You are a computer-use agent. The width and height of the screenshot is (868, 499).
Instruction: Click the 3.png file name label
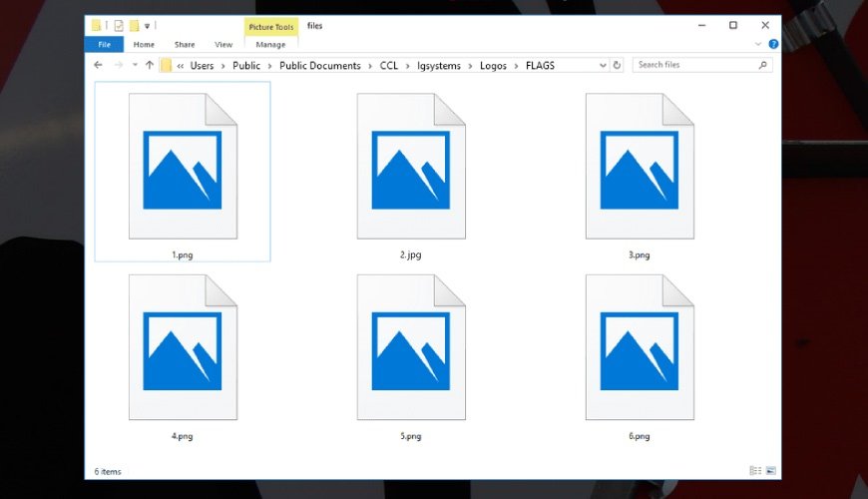tap(640, 255)
